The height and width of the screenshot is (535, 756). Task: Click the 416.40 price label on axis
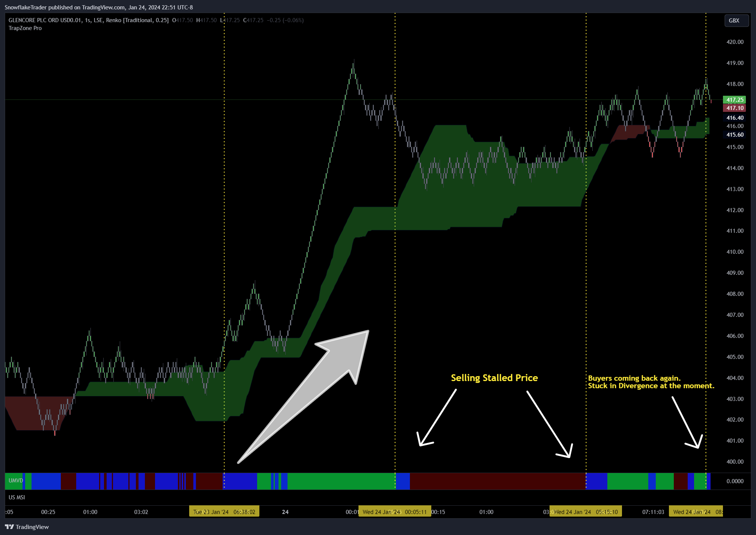coord(735,118)
